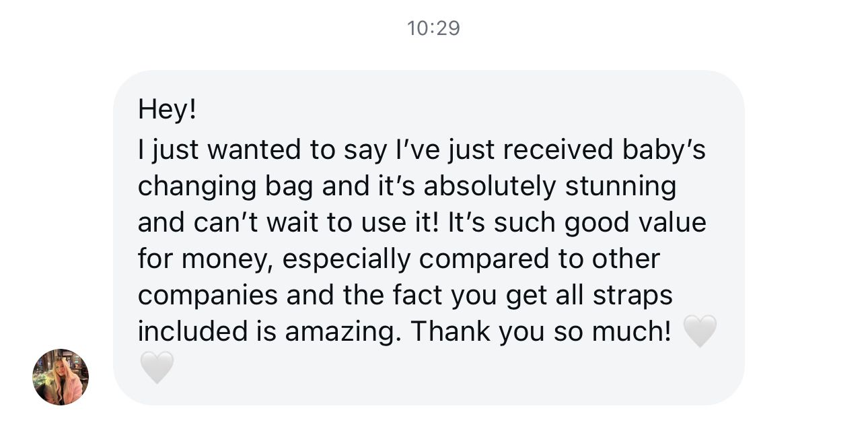Click the "Hey!" greeting text
The width and height of the screenshot is (868, 431).
pyautogui.click(x=168, y=109)
